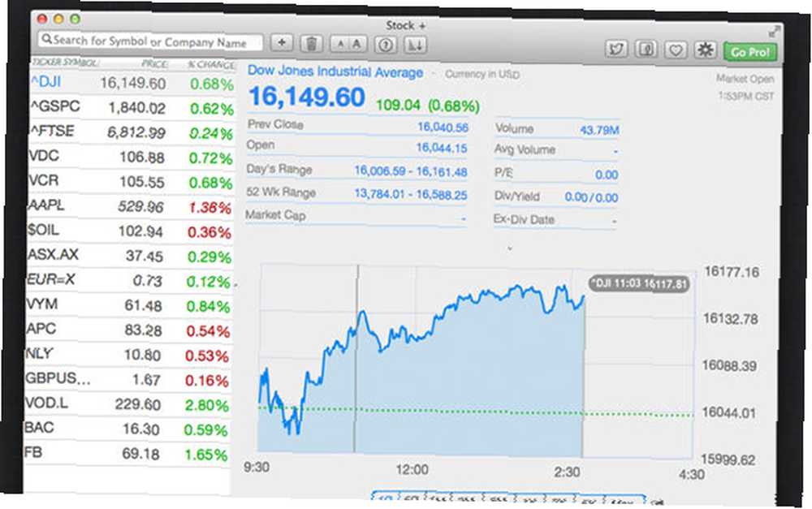
Task: Click the 1:53PM CST timestamp
Action: pos(745,97)
